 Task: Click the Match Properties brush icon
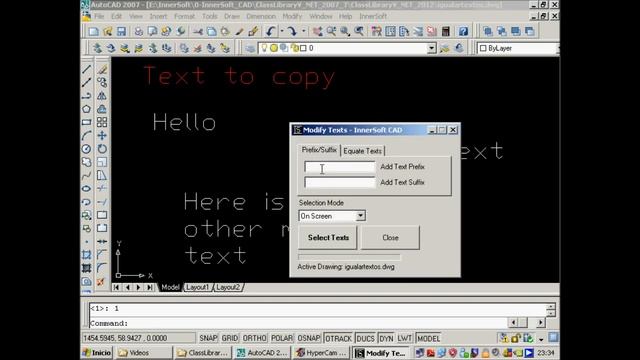(253, 31)
